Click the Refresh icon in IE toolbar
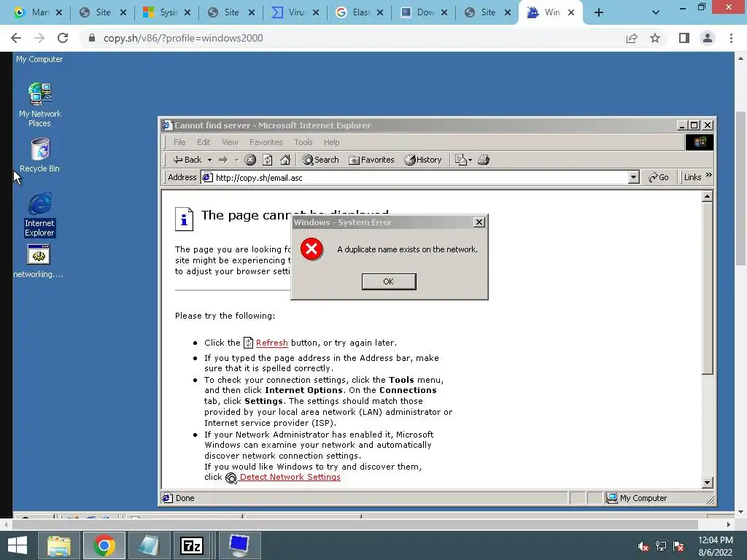This screenshot has height=560, width=747. (x=268, y=160)
